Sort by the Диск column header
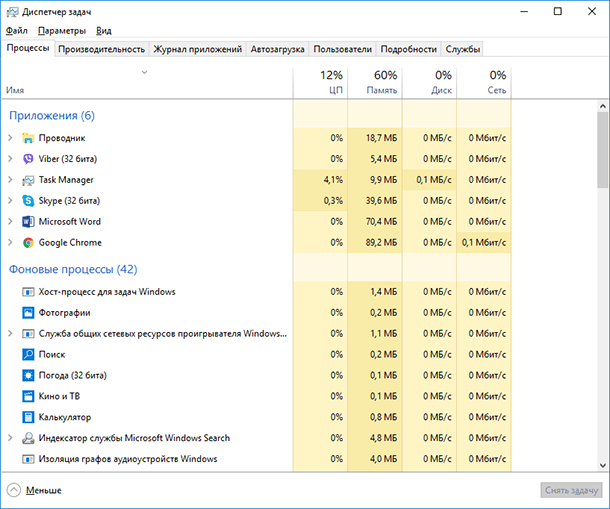This screenshot has height=509, width=610. [x=429, y=83]
